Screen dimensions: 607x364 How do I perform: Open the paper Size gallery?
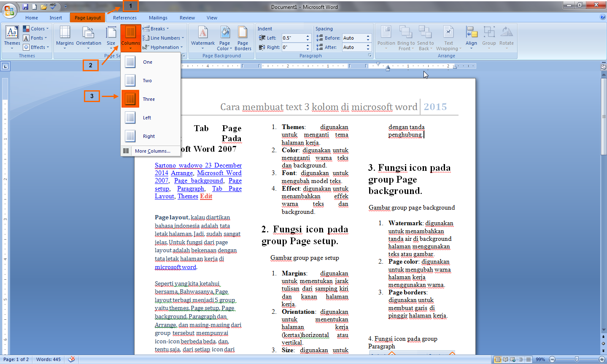pos(111,38)
